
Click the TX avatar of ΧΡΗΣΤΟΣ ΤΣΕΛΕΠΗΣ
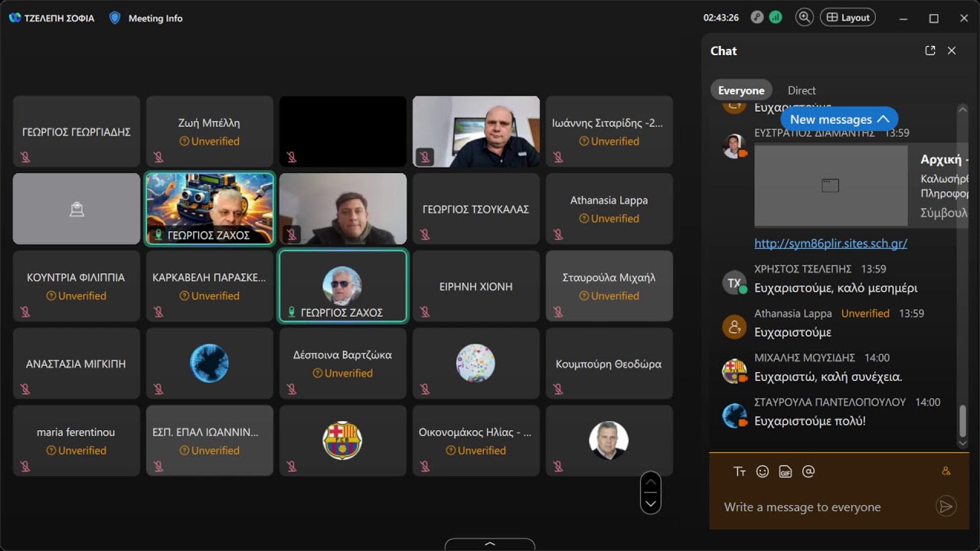[x=734, y=282]
